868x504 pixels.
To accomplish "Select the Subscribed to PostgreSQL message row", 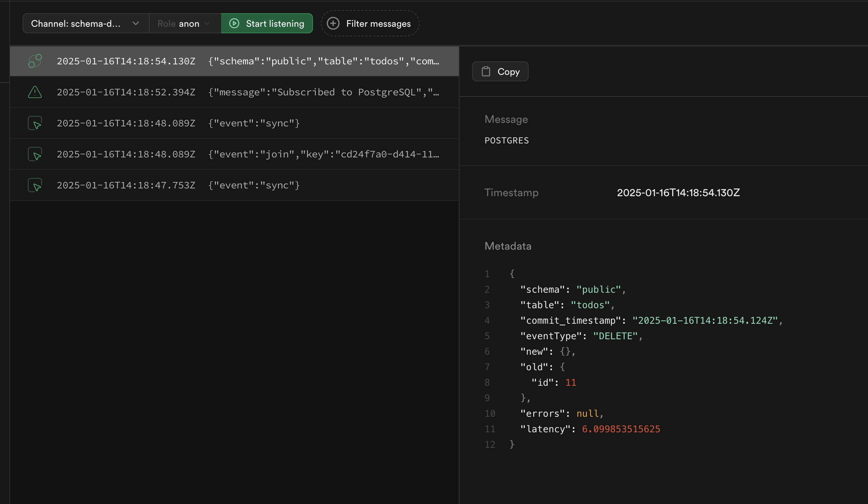I will pyautogui.click(x=233, y=92).
